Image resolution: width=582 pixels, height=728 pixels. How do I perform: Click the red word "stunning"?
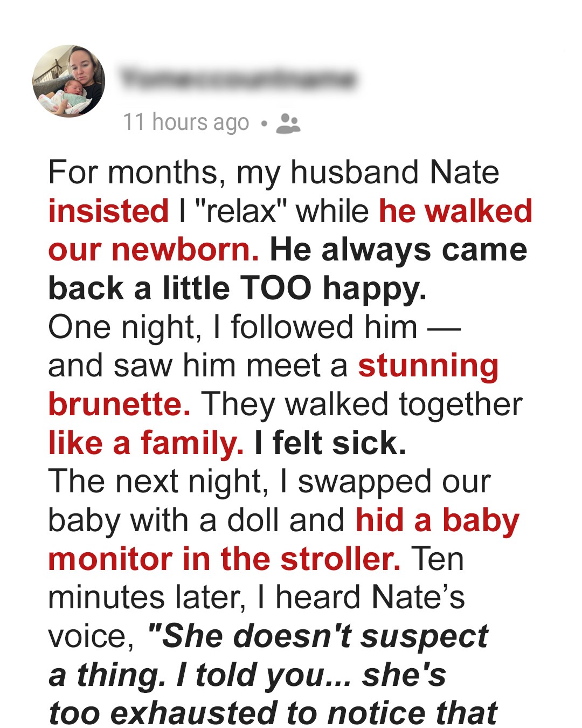click(428, 366)
